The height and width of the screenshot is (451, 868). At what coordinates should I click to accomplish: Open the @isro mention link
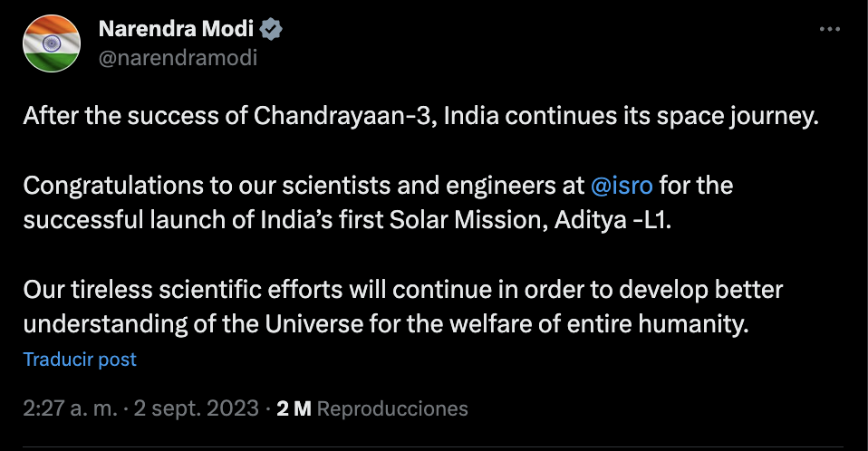coord(622,186)
